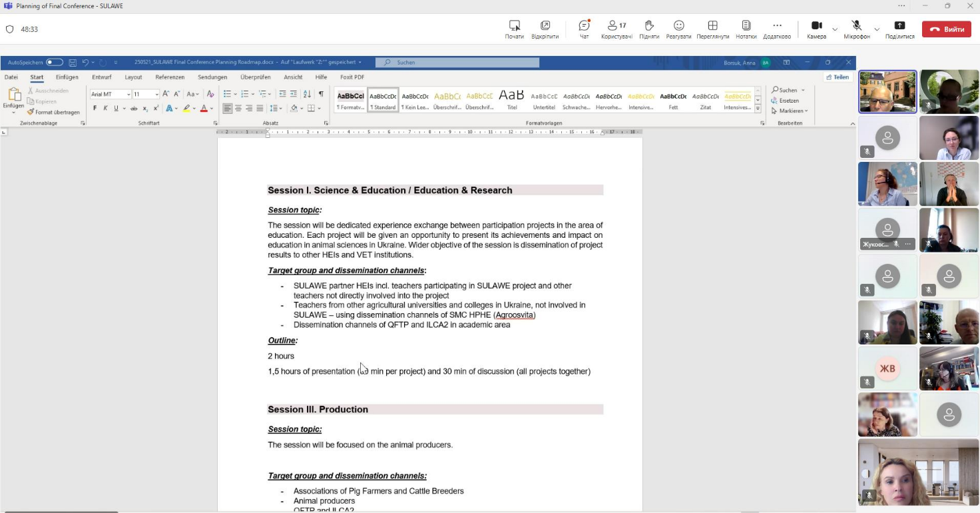The height and width of the screenshot is (513, 980).
Task: Click the save disk icon in Word title bar
Action: [73, 62]
